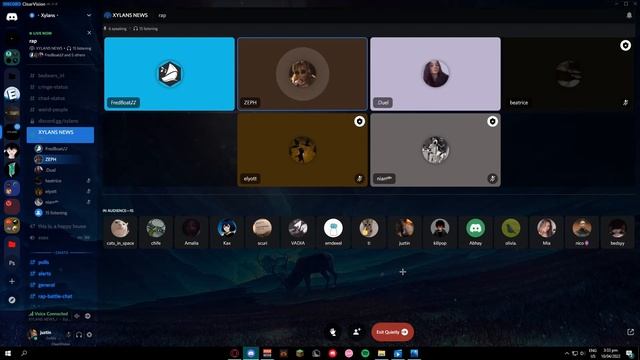Select the FredBoat speaker tile
This screenshot has width=640, height=360.
tap(169, 74)
